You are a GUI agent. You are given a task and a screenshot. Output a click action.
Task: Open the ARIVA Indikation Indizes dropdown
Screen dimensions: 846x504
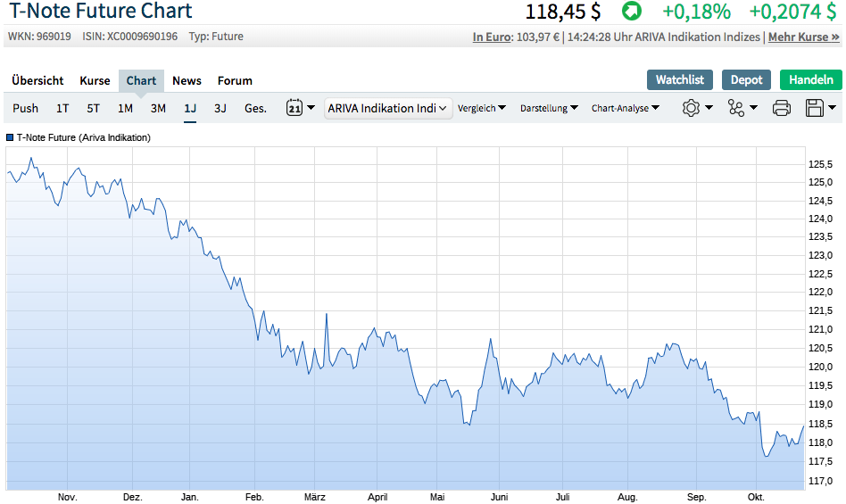coord(388,108)
